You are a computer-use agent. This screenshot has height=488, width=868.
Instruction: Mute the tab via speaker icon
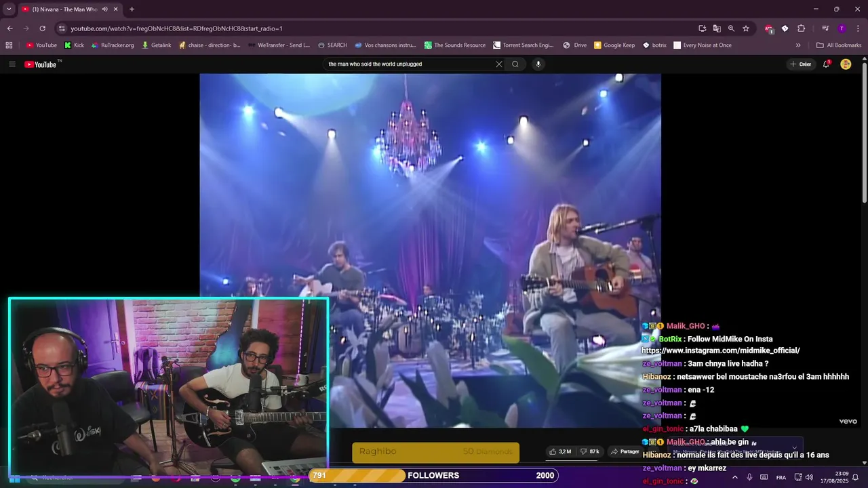104,9
